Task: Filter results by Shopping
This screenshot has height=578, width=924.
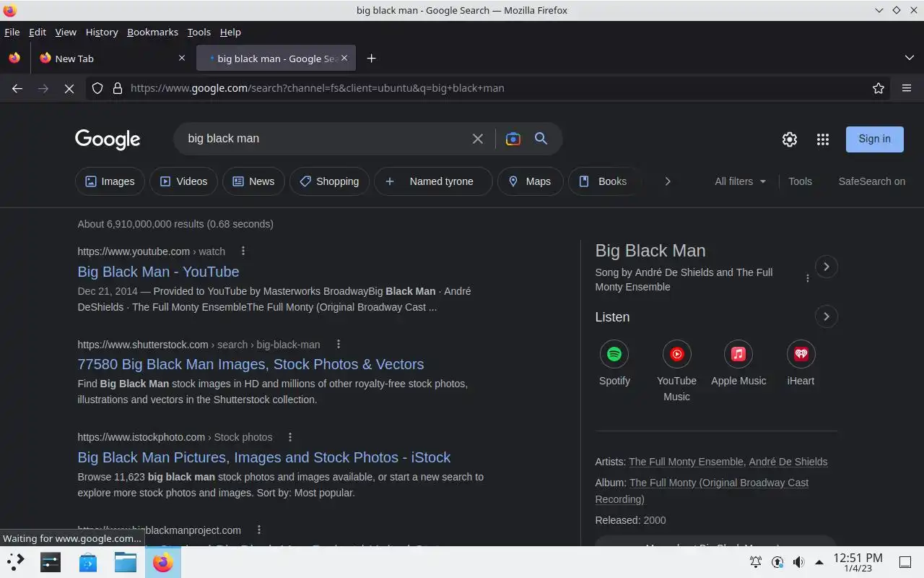Action: (329, 181)
